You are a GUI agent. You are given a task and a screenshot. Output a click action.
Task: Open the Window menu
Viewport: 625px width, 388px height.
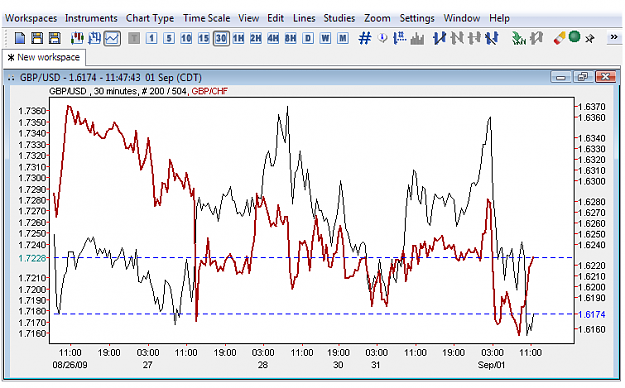pyautogui.click(x=462, y=18)
